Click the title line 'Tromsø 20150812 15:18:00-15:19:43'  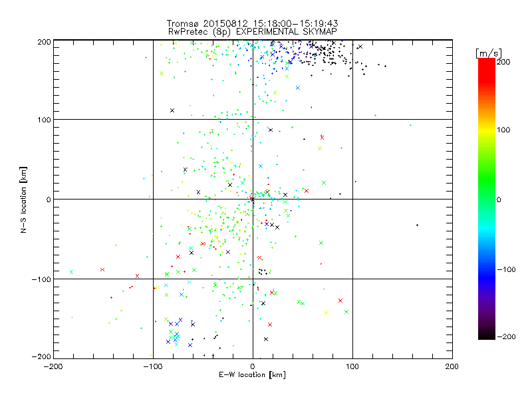[x=252, y=23]
